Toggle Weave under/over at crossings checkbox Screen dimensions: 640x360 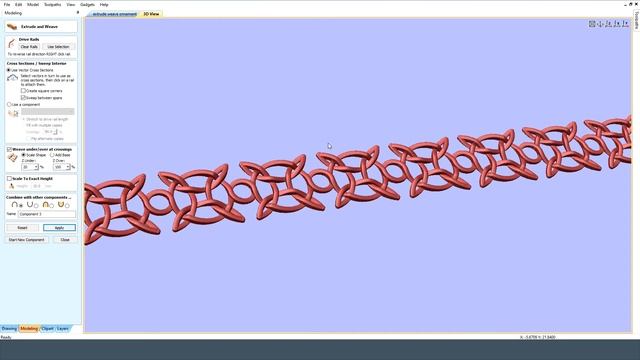(x=9, y=149)
